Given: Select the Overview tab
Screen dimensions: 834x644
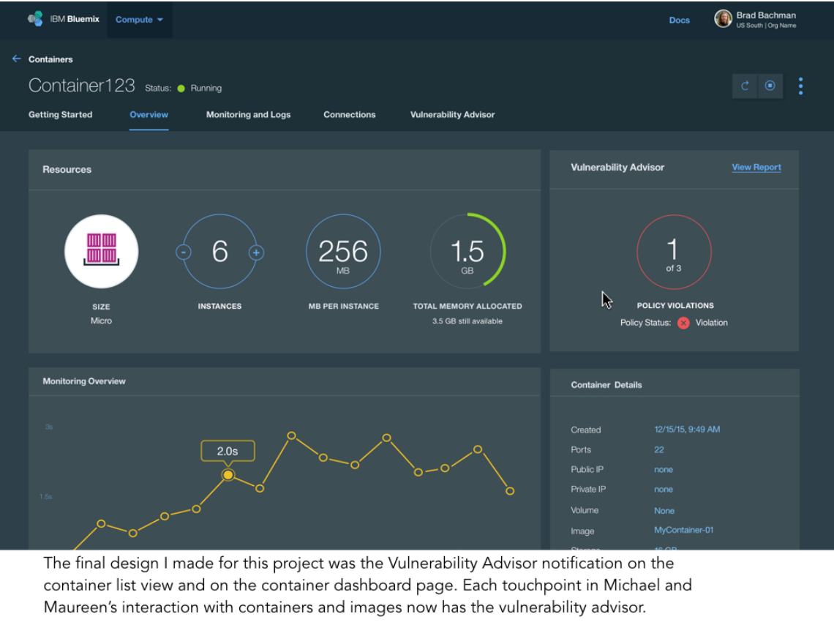Looking at the screenshot, I should click(x=149, y=114).
